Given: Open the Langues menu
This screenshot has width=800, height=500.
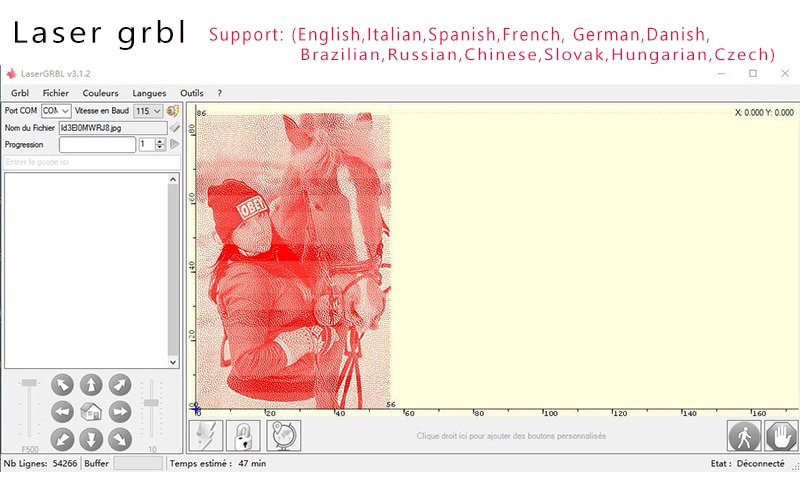Looking at the screenshot, I should point(149,93).
